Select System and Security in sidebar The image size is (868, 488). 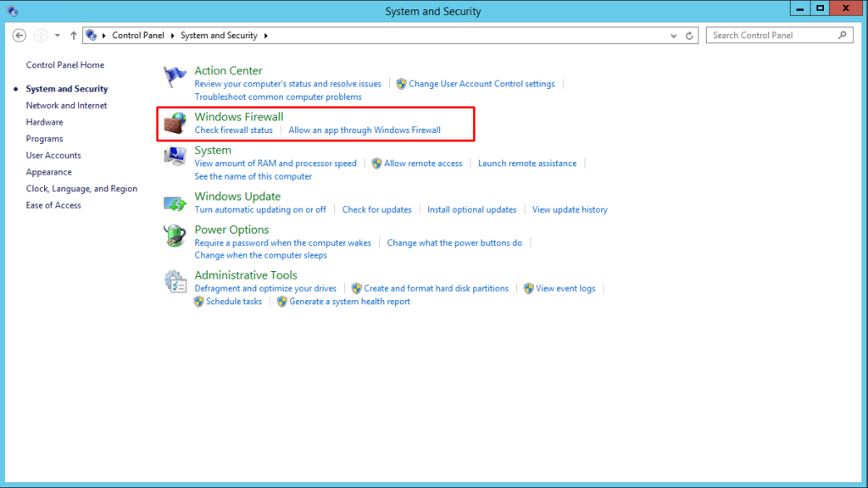tap(66, 88)
